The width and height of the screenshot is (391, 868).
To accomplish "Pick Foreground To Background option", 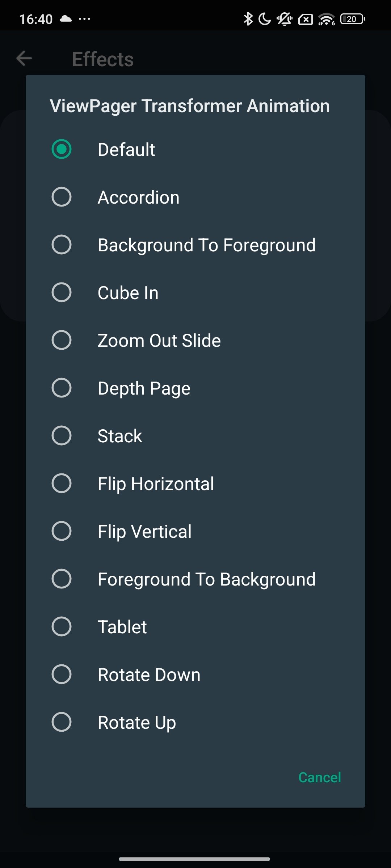I will pos(195,579).
